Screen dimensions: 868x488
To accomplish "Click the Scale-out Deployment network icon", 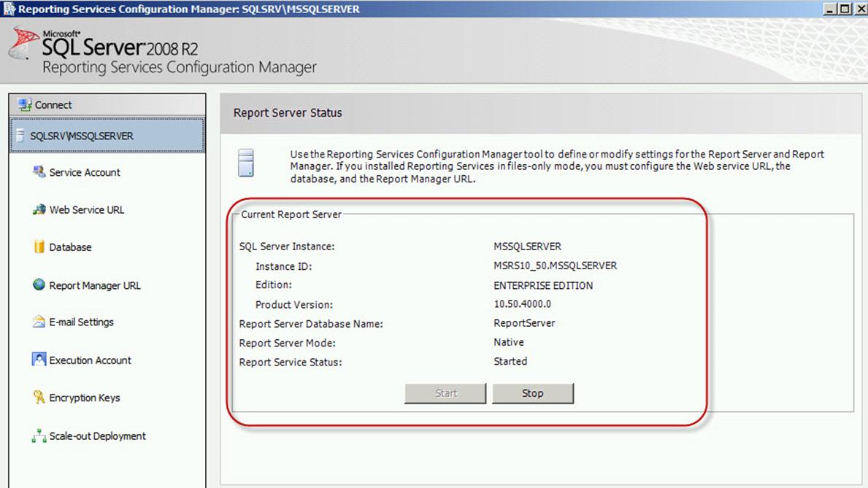I will click(x=39, y=436).
